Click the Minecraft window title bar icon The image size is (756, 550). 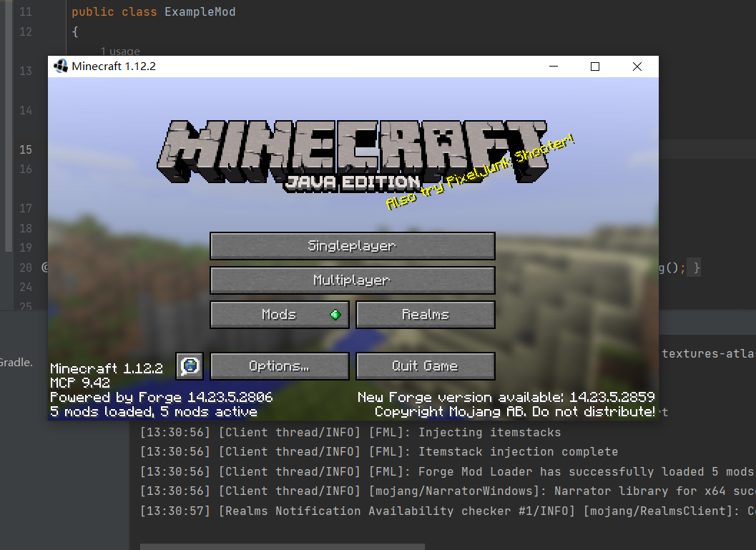pos(61,66)
